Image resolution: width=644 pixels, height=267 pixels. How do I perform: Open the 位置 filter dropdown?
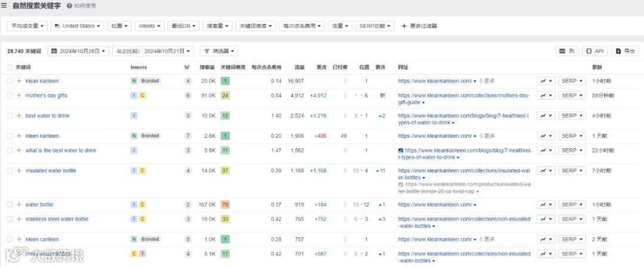coord(120,26)
